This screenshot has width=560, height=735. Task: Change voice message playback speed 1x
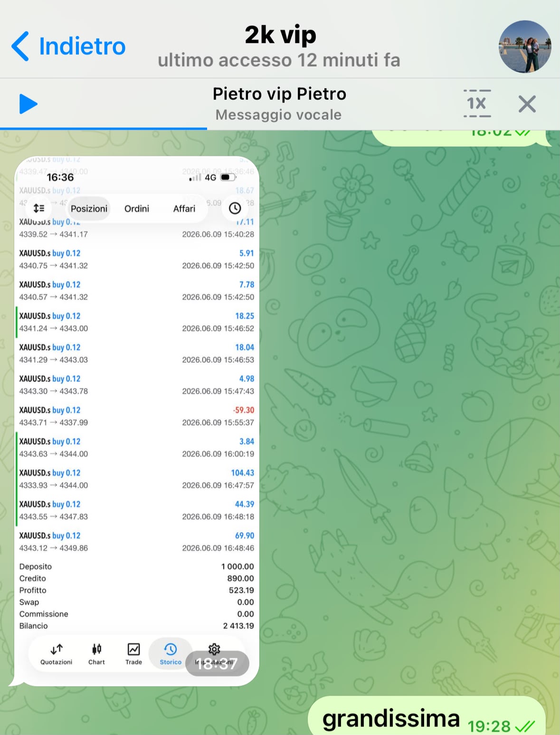point(477,104)
